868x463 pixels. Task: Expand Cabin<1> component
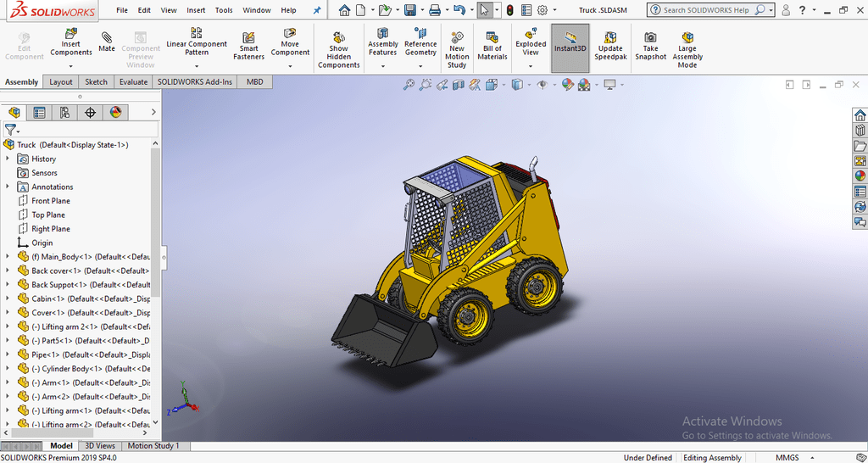point(7,298)
